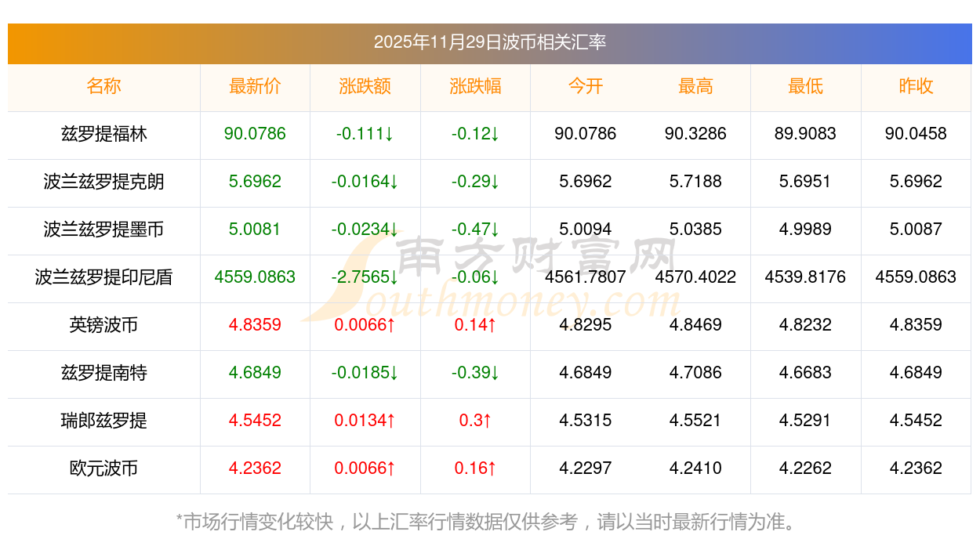Viewport: 980px width, 546px height.
Task: Click the change value 0.0066↑ in 欧元波币 row
Action: [365, 468]
